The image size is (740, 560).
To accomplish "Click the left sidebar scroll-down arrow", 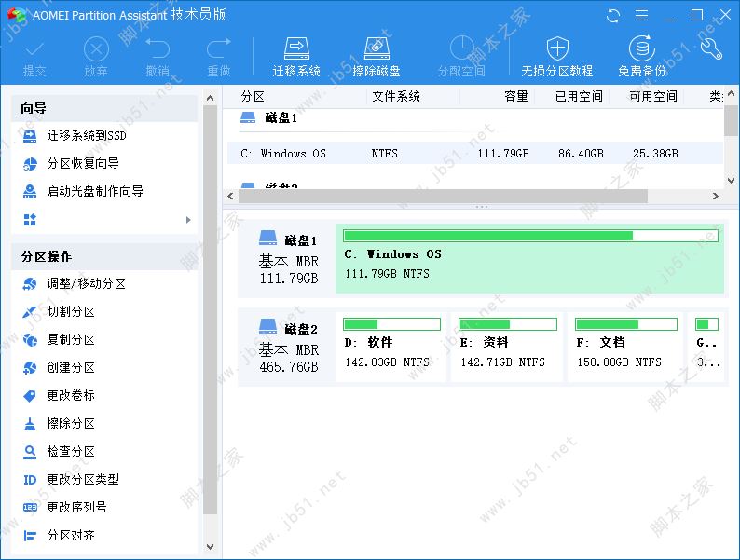I will point(211,547).
